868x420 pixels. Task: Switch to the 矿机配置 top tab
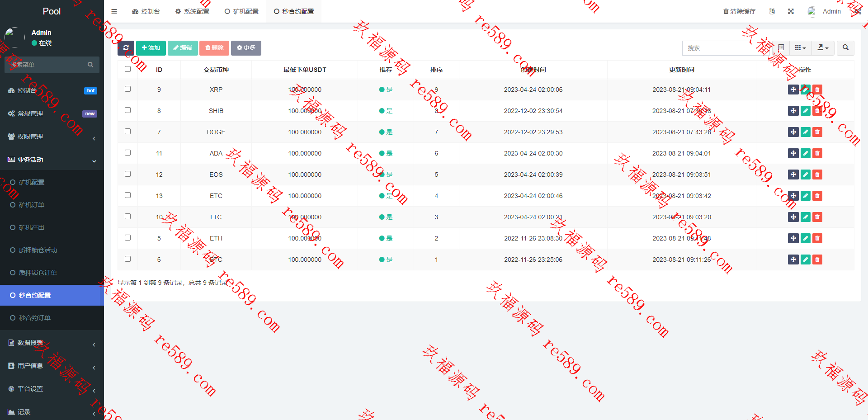[x=242, y=11]
